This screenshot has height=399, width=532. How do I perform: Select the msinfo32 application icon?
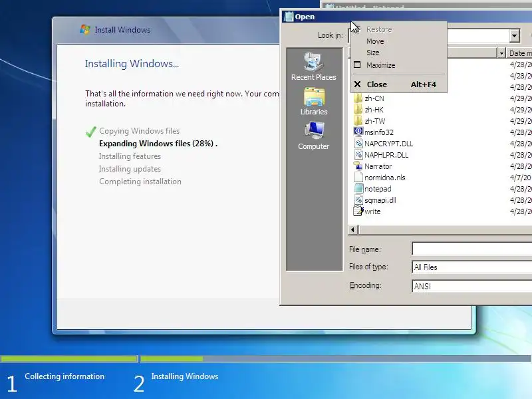coord(358,132)
